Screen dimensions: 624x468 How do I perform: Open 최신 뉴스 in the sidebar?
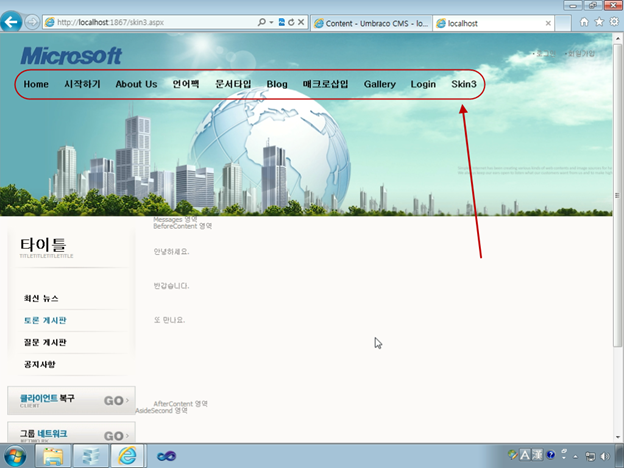[41, 298]
